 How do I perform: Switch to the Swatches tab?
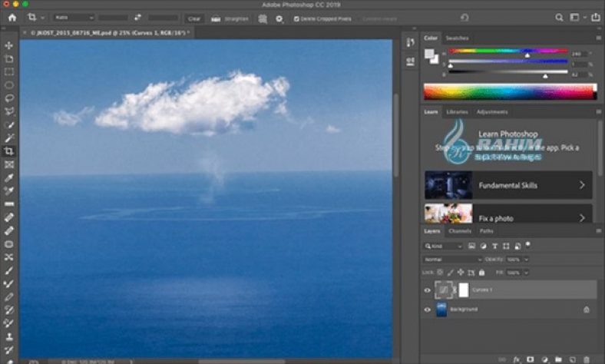click(x=458, y=38)
